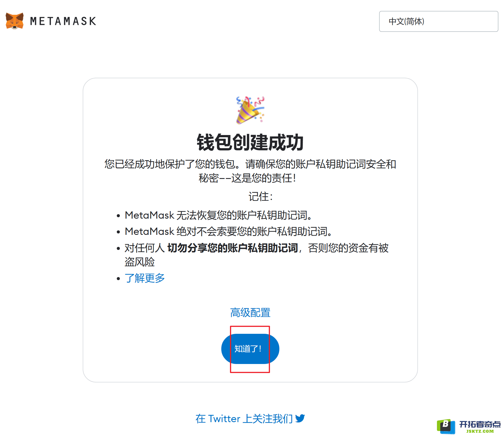
Task: Click the 知道了! button
Action: (x=250, y=349)
